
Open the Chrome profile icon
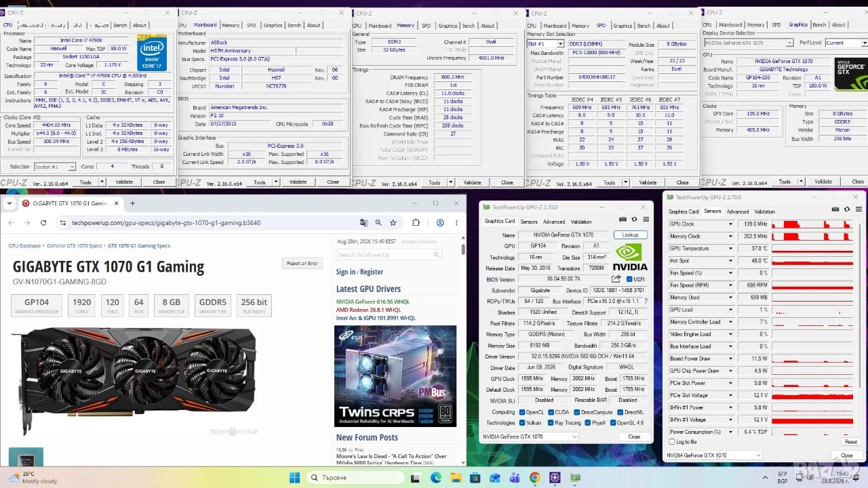pos(440,222)
